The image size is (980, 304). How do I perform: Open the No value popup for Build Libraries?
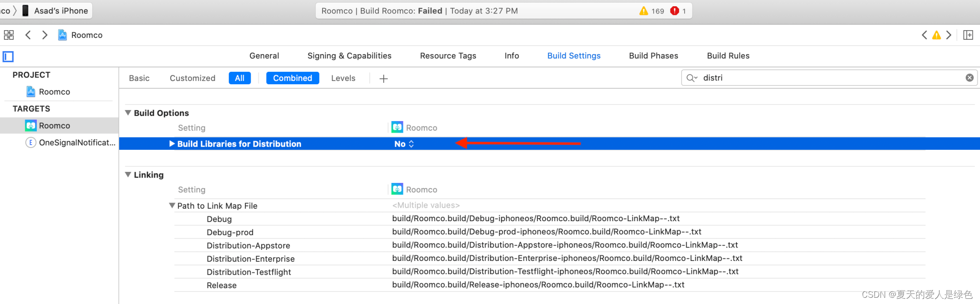(x=404, y=144)
